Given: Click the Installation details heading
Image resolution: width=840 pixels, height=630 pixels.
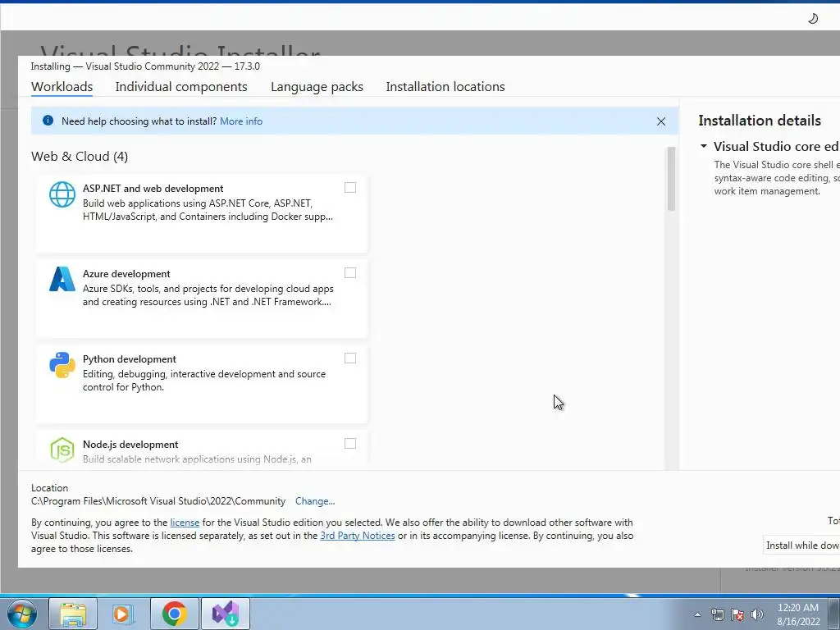Looking at the screenshot, I should 759,121.
